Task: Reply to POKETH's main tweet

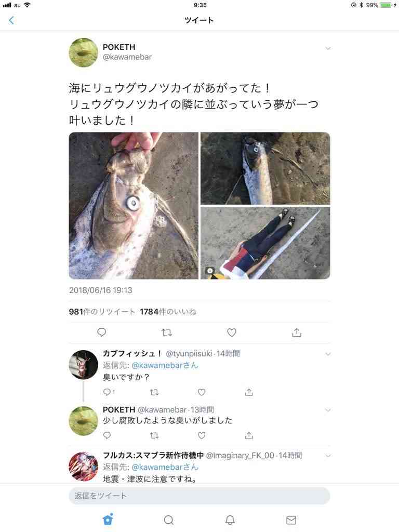Action: (x=101, y=332)
